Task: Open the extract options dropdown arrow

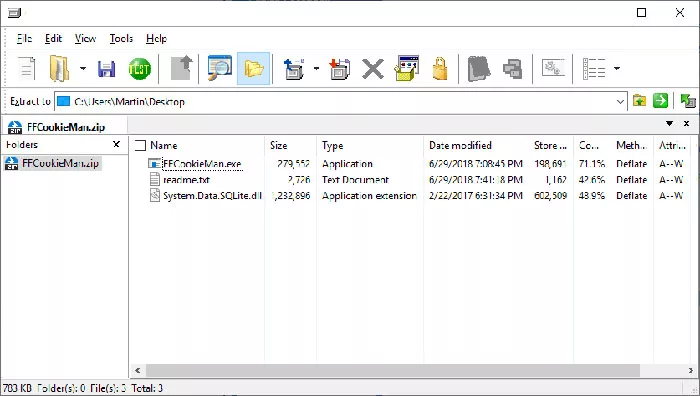Action: pyautogui.click(x=316, y=69)
